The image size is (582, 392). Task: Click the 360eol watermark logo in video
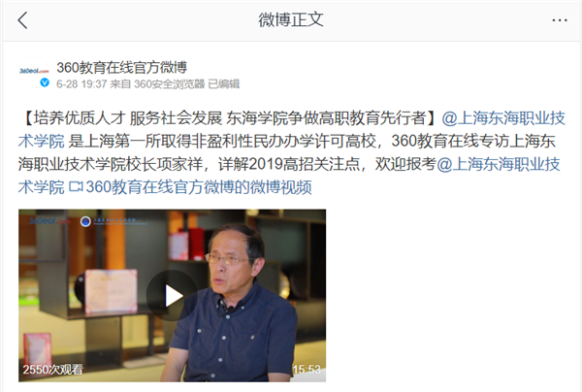click(x=49, y=221)
